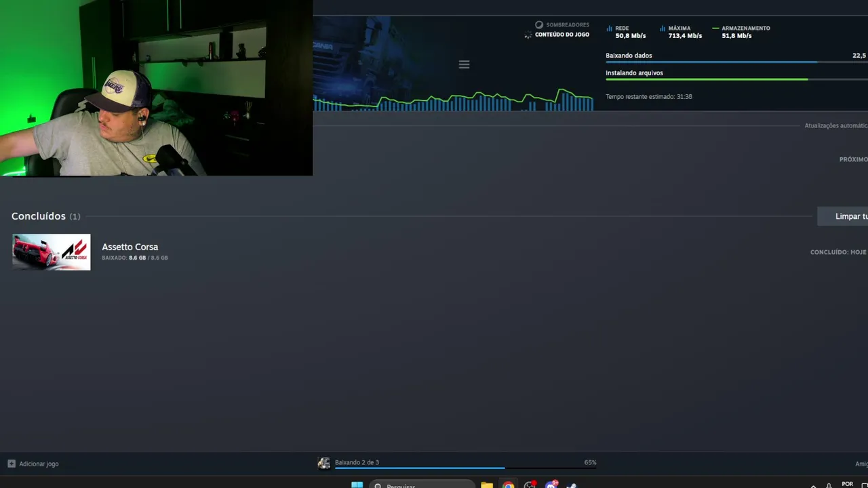Click the Rede bar-chart icon

pos(609,28)
